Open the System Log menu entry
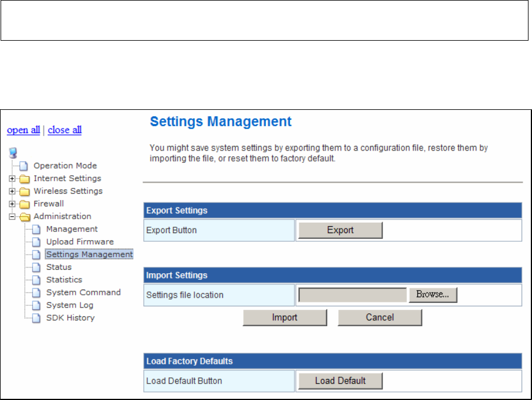Viewport: 532px width, 400px height. pyautogui.click(x=69, y=305)
